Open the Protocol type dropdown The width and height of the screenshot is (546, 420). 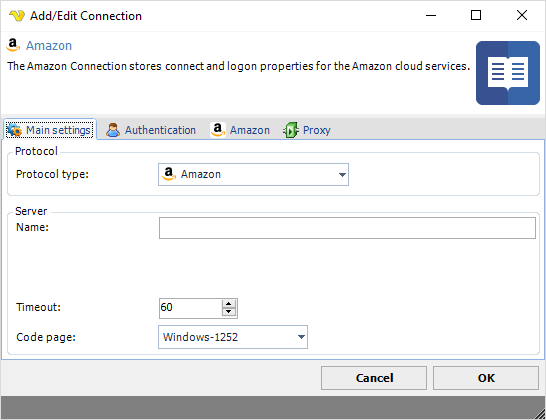(342, 174)
